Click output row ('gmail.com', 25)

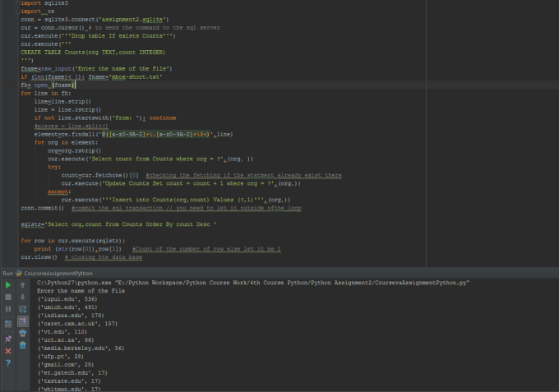66,365
